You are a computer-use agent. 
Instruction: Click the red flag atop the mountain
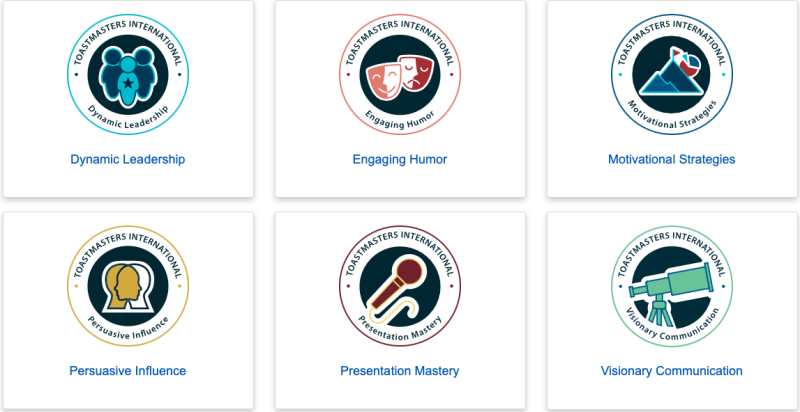677,53
